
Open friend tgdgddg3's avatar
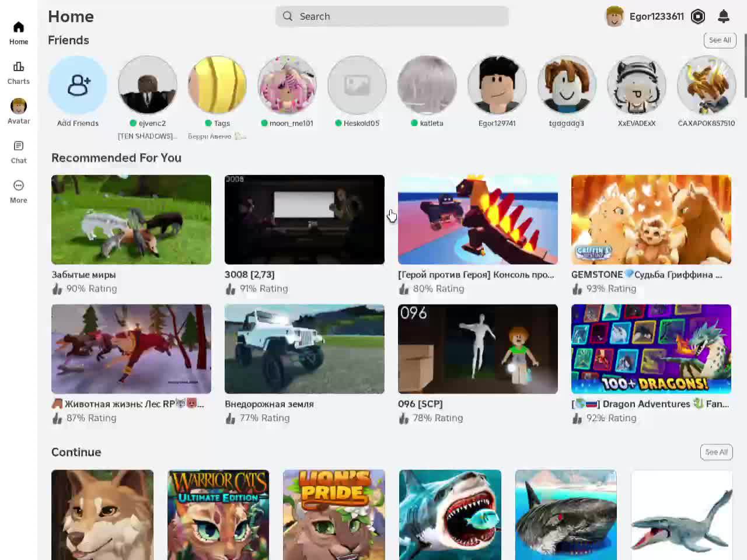567,85
